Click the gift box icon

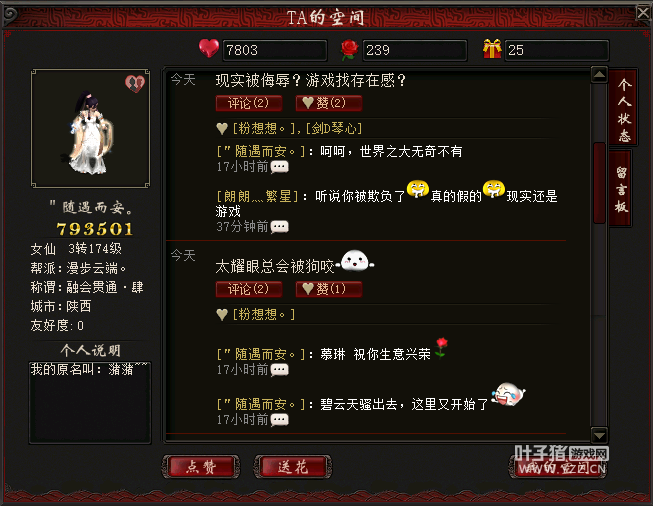pos(492,49)
